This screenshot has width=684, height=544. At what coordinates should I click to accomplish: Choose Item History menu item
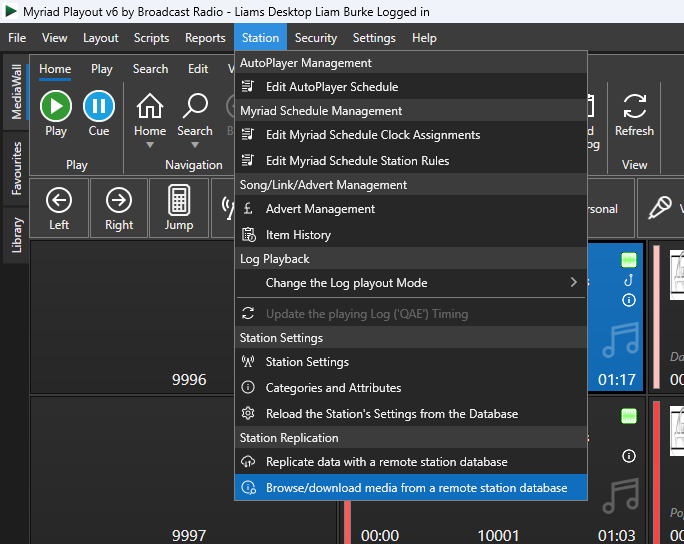411,235
